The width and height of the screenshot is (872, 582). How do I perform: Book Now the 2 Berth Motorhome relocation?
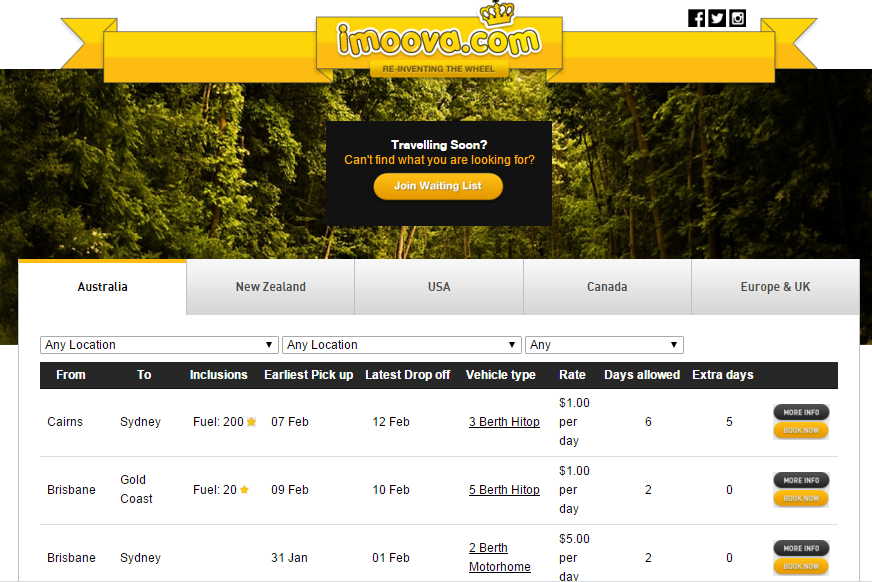coord(801,566)
